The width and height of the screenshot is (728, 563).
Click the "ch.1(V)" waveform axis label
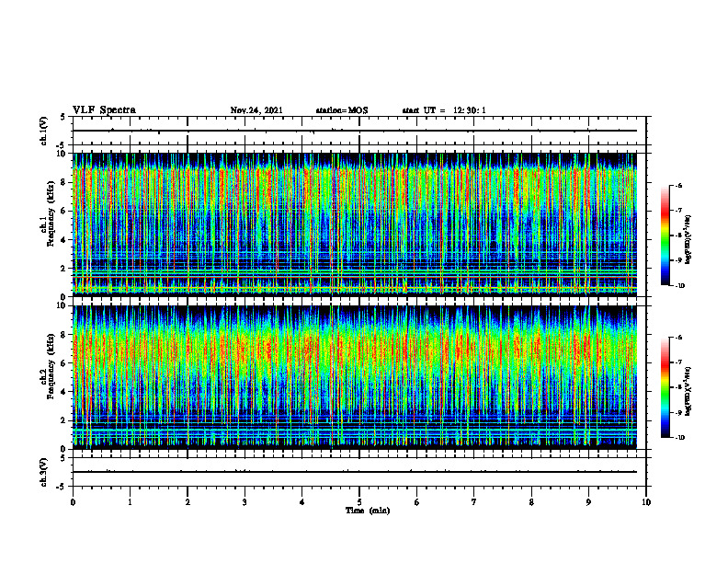point(44,131)
